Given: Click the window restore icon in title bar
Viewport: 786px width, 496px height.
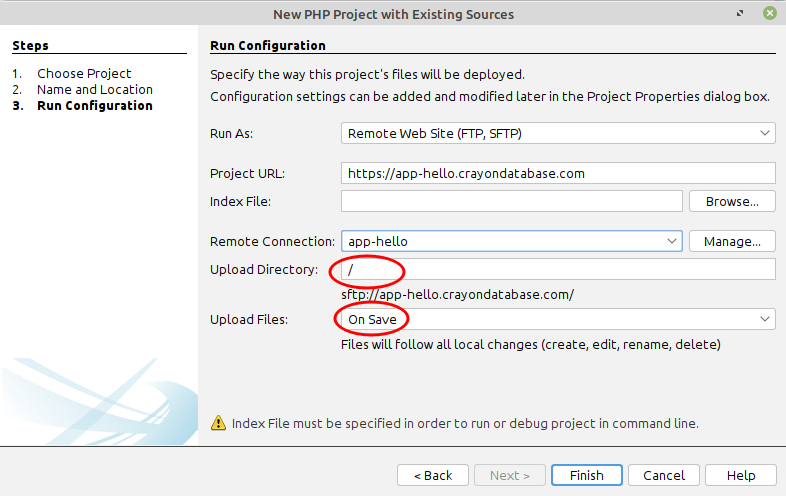Looking at the screenshot, I should pyautogui.click(x=740, y=14).
